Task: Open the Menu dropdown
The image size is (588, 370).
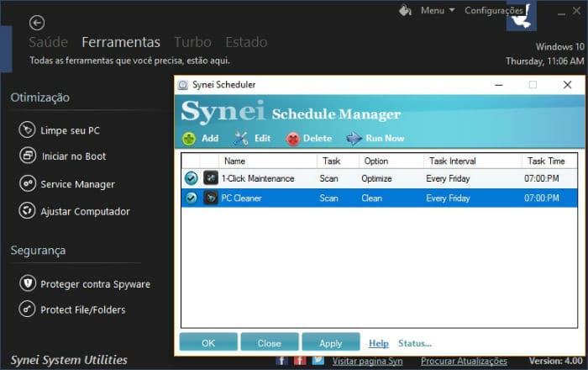Action: [438, 10]
